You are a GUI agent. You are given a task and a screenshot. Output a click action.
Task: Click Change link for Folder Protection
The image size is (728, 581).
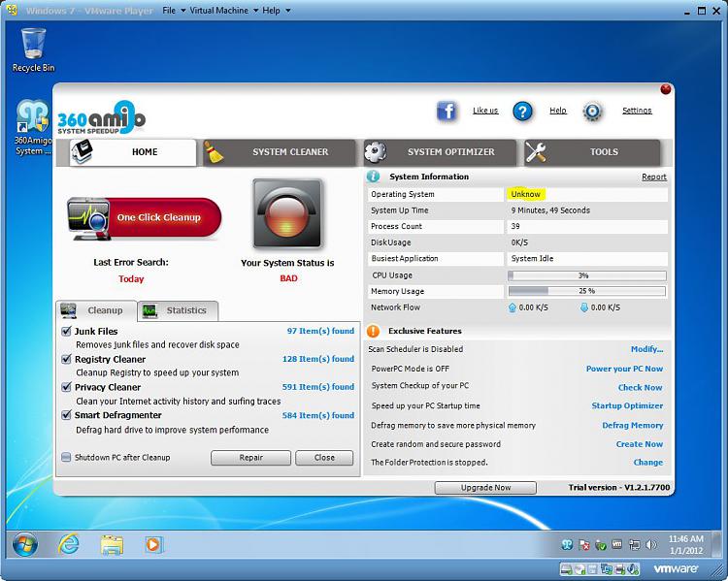click(x=648, y=463)
